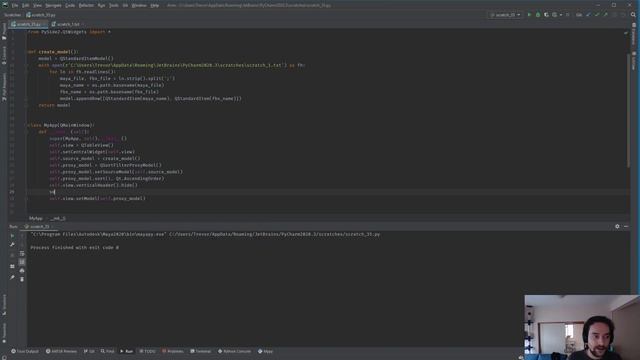Click the Debug bug icon in toolbar

538,15
